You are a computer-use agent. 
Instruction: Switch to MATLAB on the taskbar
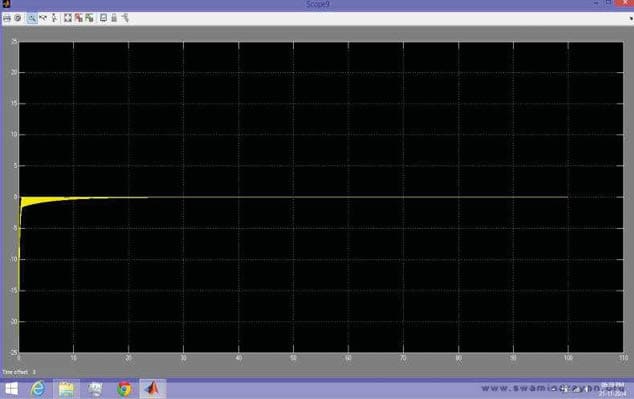click(153, 389)
